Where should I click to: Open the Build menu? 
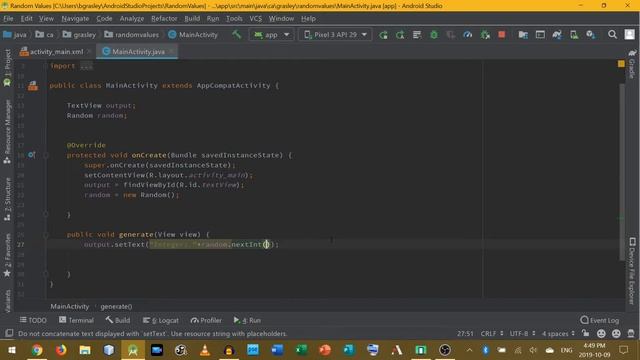pos(192,18)
